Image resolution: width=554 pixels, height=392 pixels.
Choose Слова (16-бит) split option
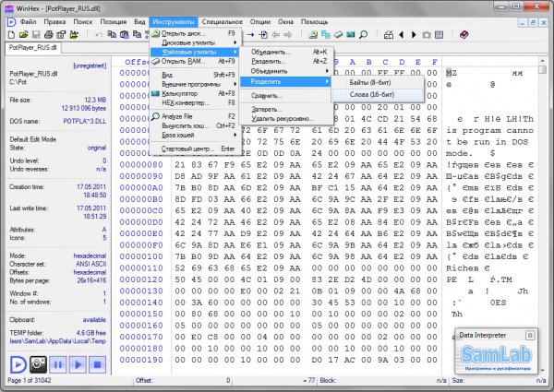[x=377, y=94]
